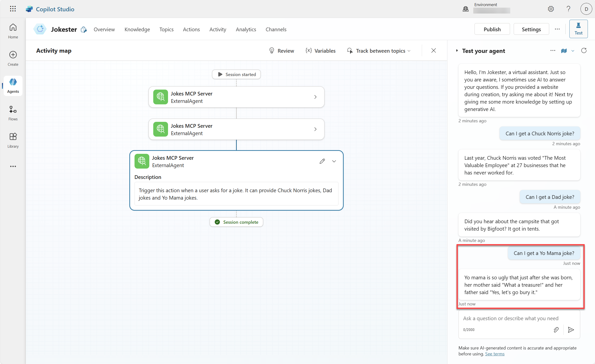Click the Create plus icon

pyautogui.click(x=13, y=58)
